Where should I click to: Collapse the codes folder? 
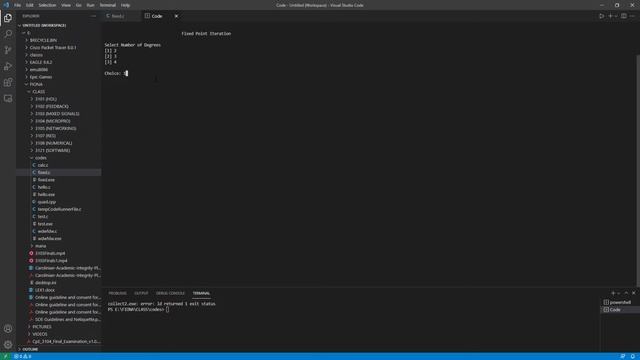tap(40, 158)
